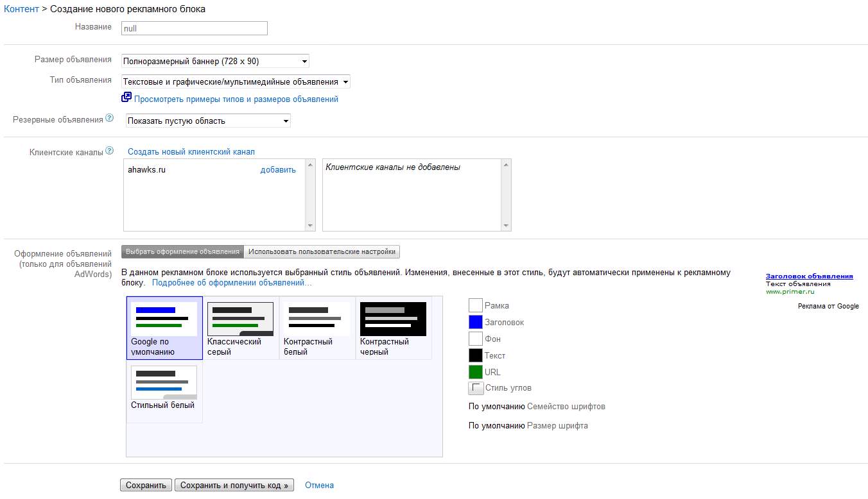The height and width of the screenshot is (499, 868).
Task: Switch to Выбрать оформление объявления tab
Action: pyautogui.click(x=183, y=252)
